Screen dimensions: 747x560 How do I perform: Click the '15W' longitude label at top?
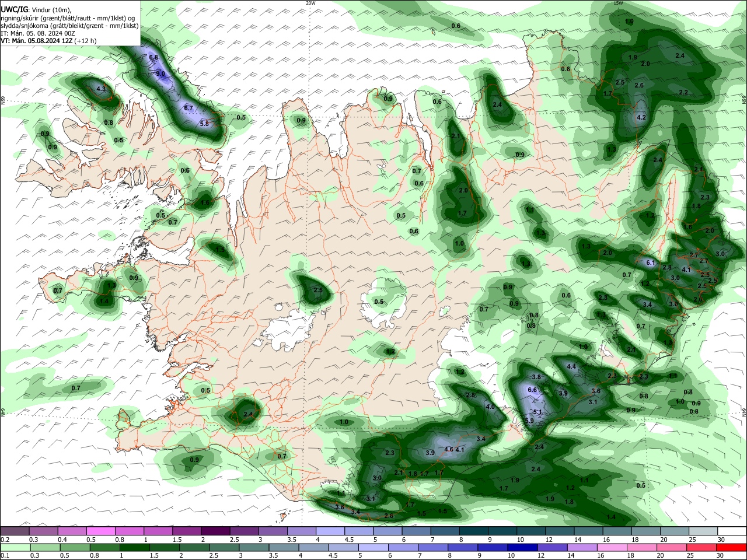[x=619, y=3]
